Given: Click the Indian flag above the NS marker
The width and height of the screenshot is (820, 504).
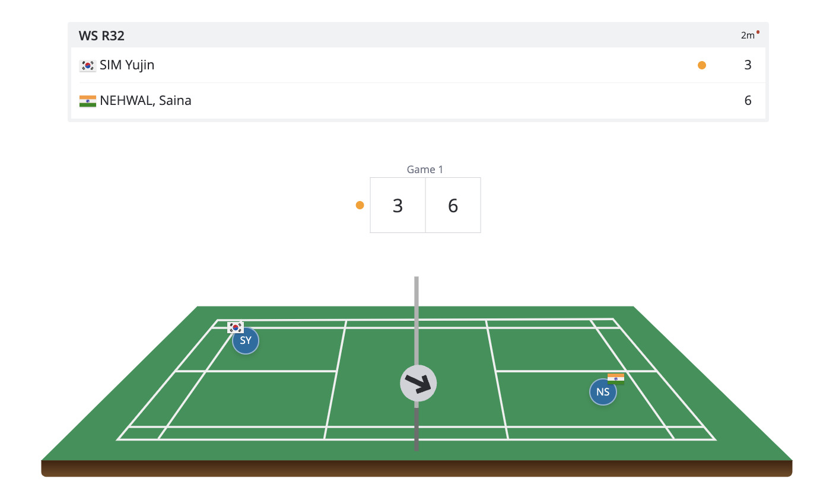Looking at the screenshot, I should (615, 379).
